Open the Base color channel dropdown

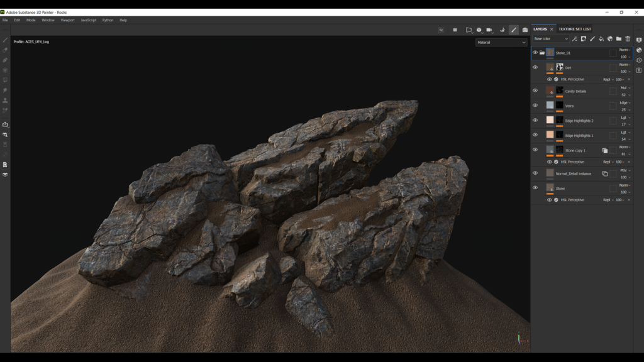point(550,39)
